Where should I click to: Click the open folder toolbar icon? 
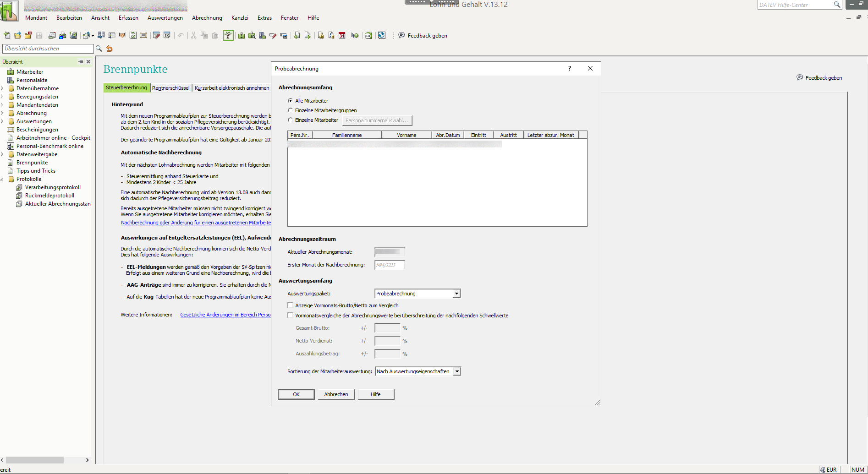point(17,35)
